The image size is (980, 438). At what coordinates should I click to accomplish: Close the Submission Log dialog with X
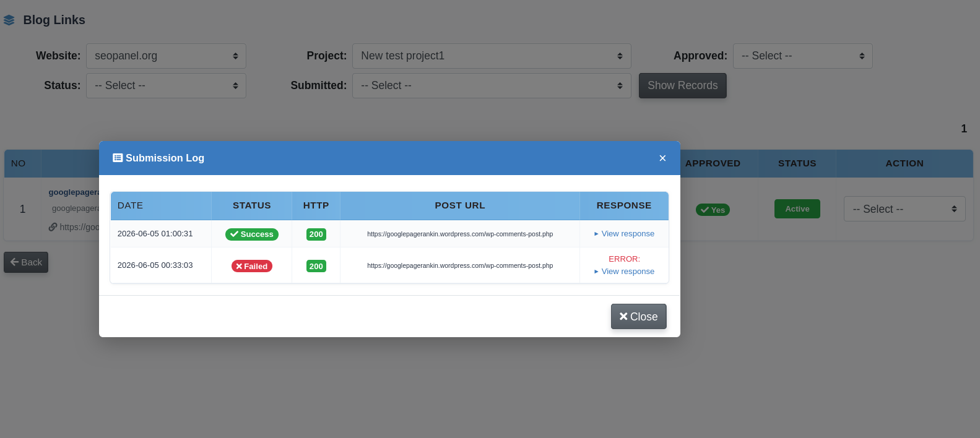coord(662,158)
